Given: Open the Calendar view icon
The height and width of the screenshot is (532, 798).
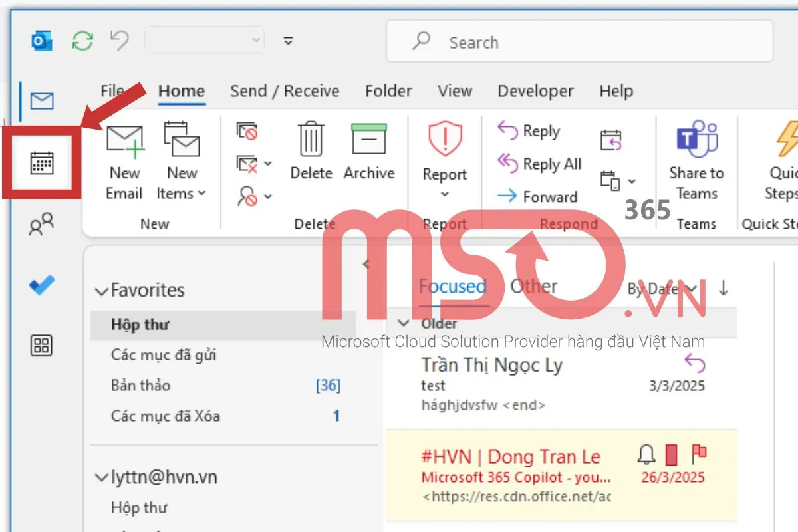Looking at the screenshot, I should coord(41,162).
